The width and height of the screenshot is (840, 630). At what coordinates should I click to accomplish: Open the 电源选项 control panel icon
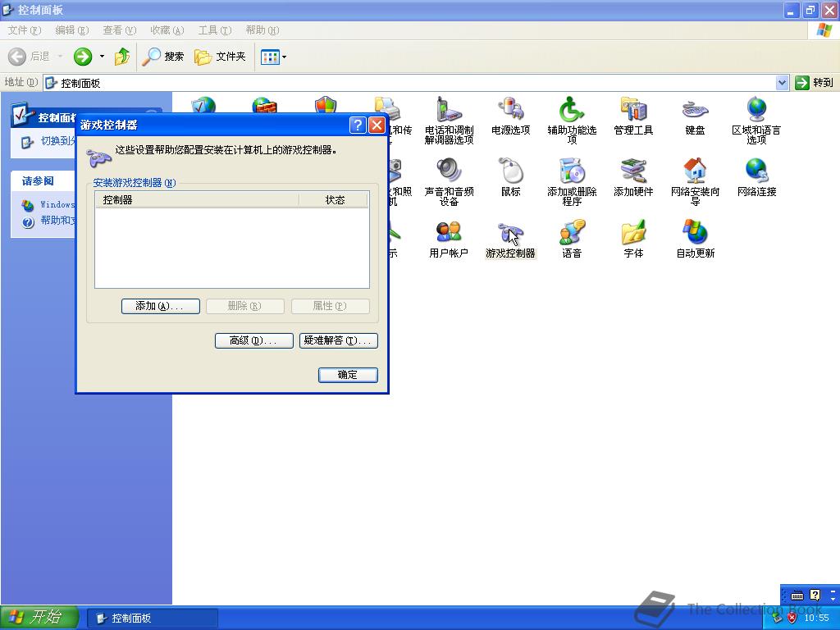(x=510, y=116)
